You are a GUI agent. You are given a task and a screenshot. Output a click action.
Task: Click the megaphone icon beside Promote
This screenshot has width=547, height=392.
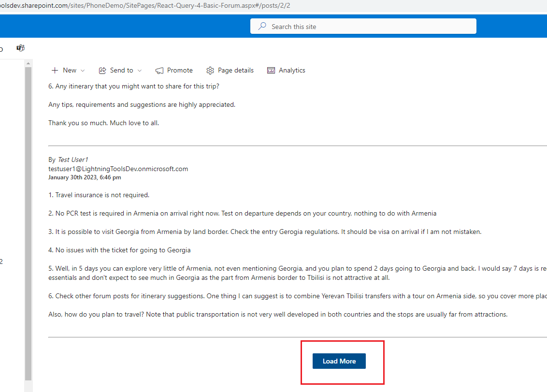159,71
